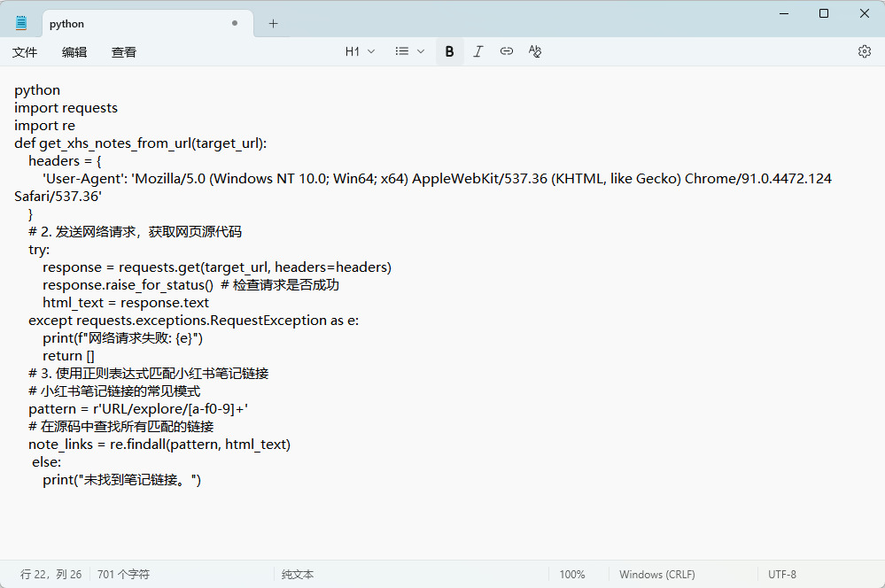Expand the list style dropdown arrow
Viewport: 885px width, 588px height.
click(421, 51)
